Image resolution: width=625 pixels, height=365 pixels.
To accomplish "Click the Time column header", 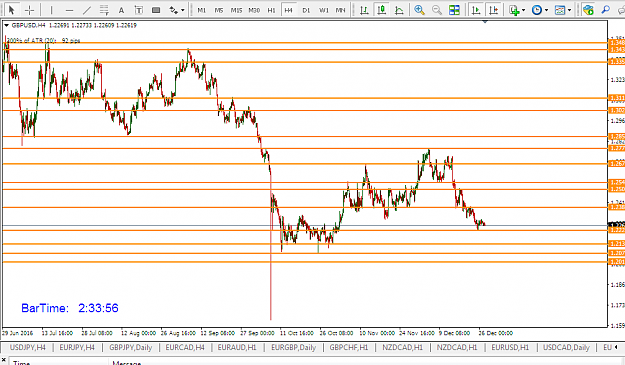I will coord(22,363).
